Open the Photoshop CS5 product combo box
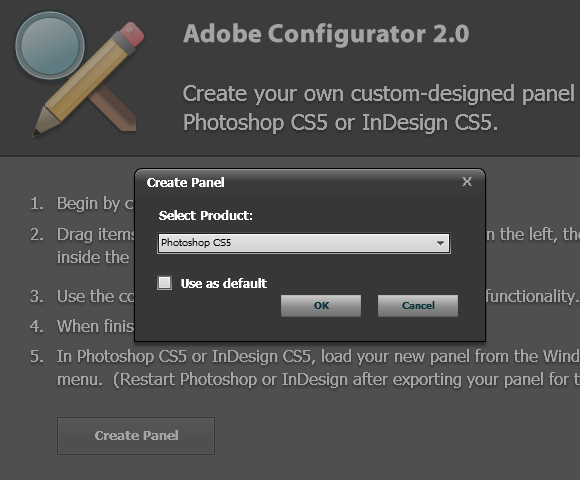Screen dimensions: 580x480 click(x=304, y=243)
